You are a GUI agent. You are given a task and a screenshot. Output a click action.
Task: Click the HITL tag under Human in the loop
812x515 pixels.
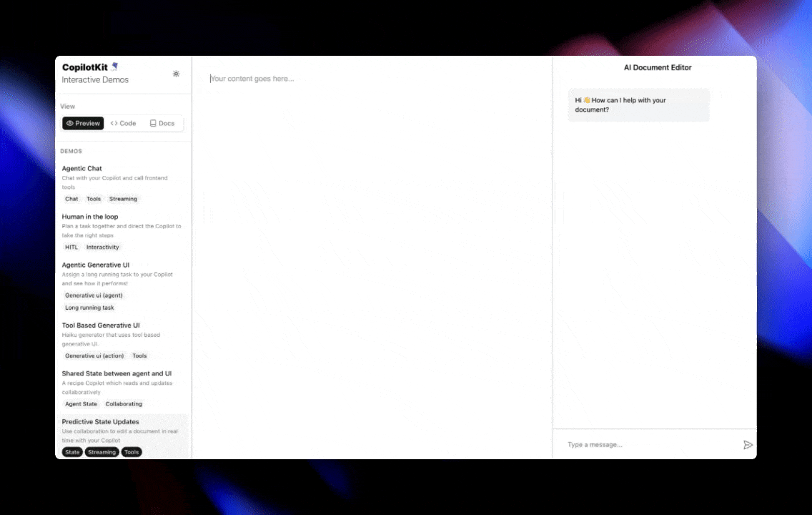click(x=71, y=247)
